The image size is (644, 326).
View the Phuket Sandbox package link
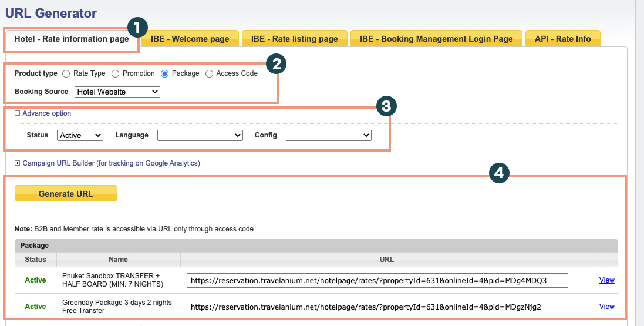coord(606,280)
